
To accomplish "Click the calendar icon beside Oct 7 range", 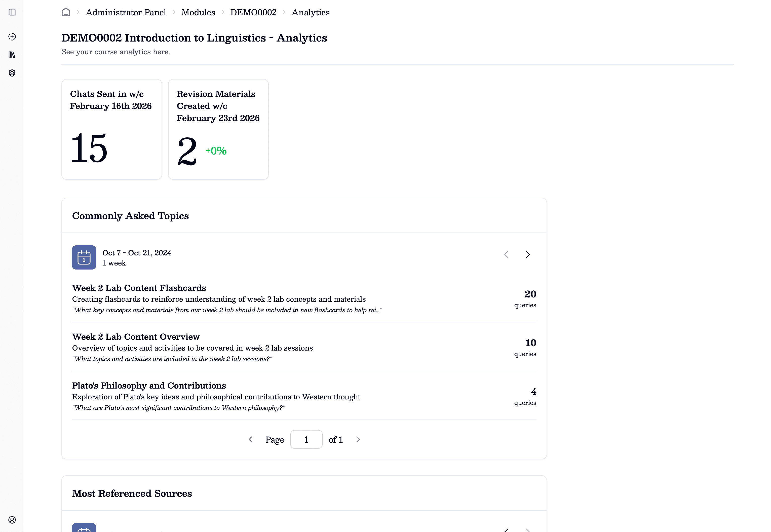I will point(84,257).
